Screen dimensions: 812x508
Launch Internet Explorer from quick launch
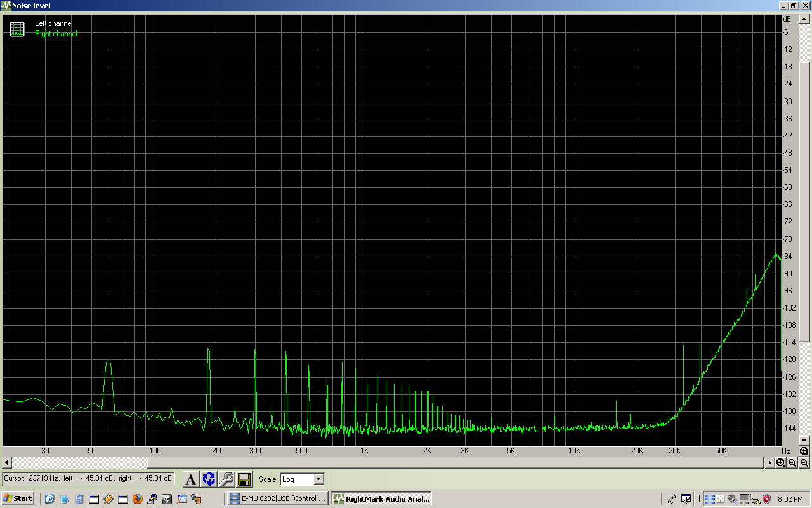(49, 498)
